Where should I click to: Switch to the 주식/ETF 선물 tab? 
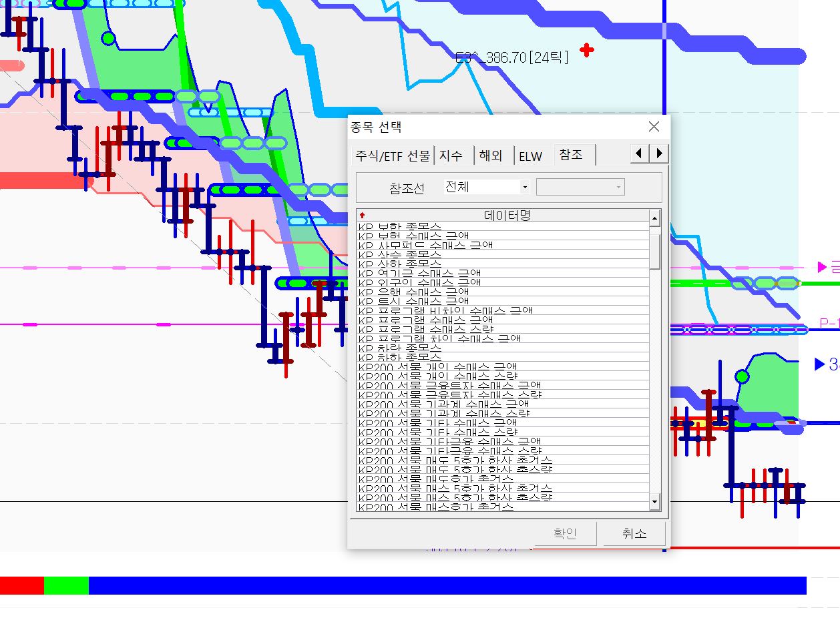(392, 155)
